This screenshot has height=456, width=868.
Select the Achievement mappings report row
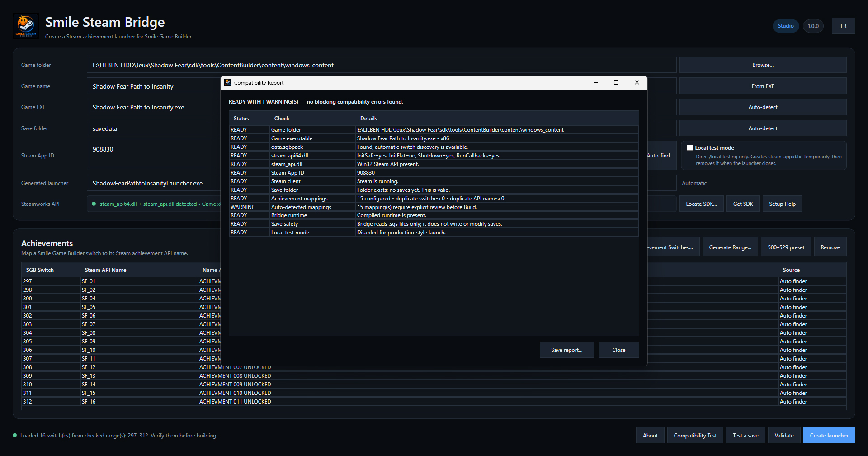434,198
